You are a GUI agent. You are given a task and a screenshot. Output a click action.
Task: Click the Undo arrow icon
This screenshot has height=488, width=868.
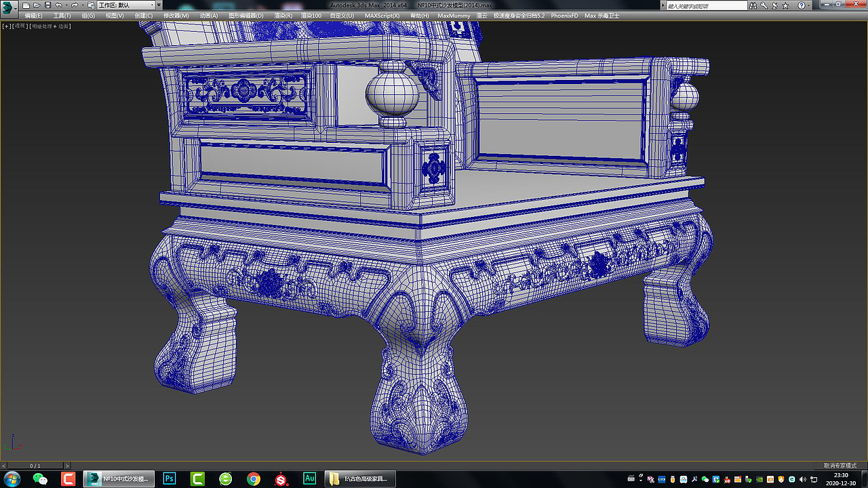(x=58, y=5)
